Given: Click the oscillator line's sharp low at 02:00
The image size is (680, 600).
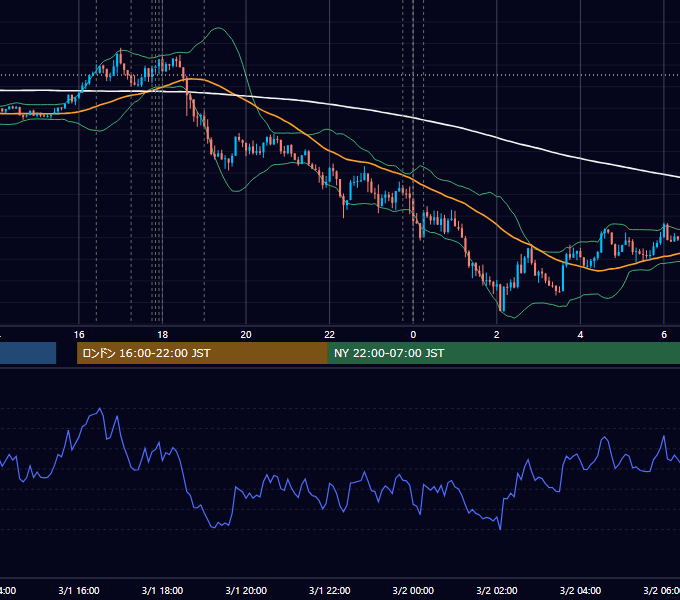Looking at the screenshot, I should 500,529.
